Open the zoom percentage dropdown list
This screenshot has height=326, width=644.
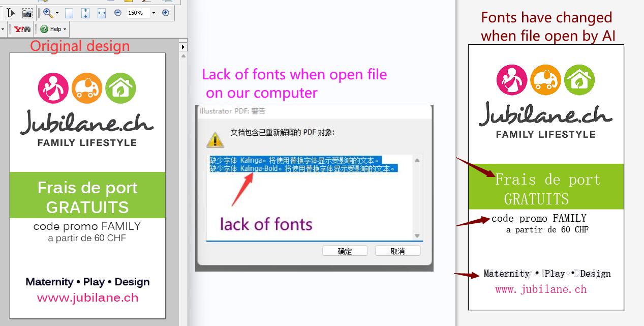tap(154, 13)
